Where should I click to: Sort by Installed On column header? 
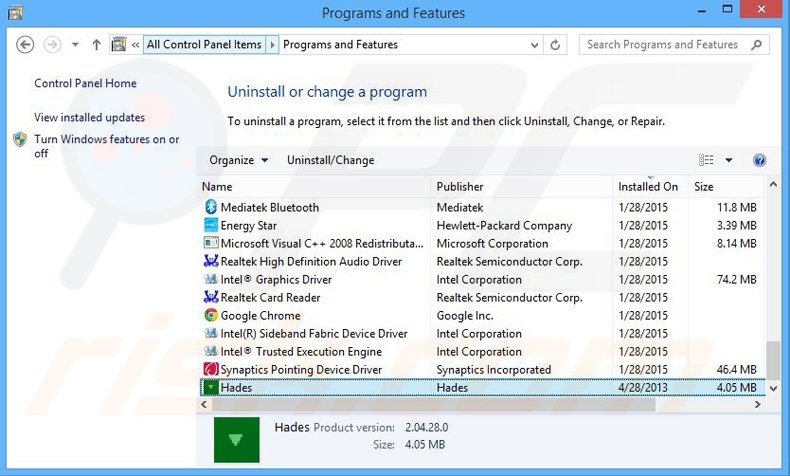click(x=650, y=187)
